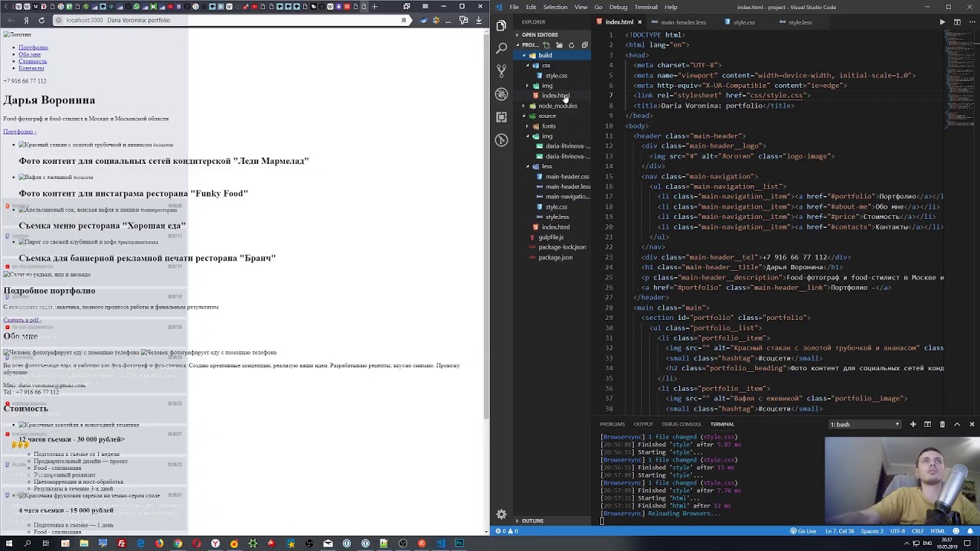Screen dimensions: 980x551
Task: Open the editor More Actions menu
Action: [971, 22]
